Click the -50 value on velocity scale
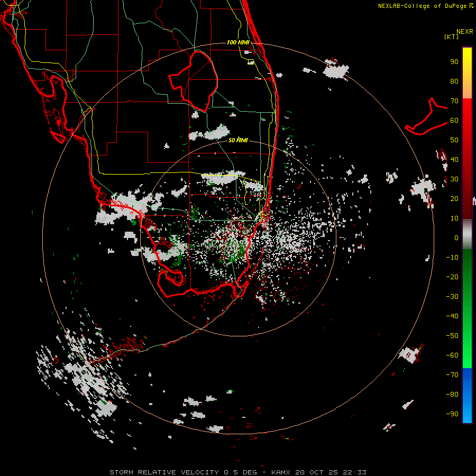Viewport: 476px width, 476px height. [x=452, y=336]
